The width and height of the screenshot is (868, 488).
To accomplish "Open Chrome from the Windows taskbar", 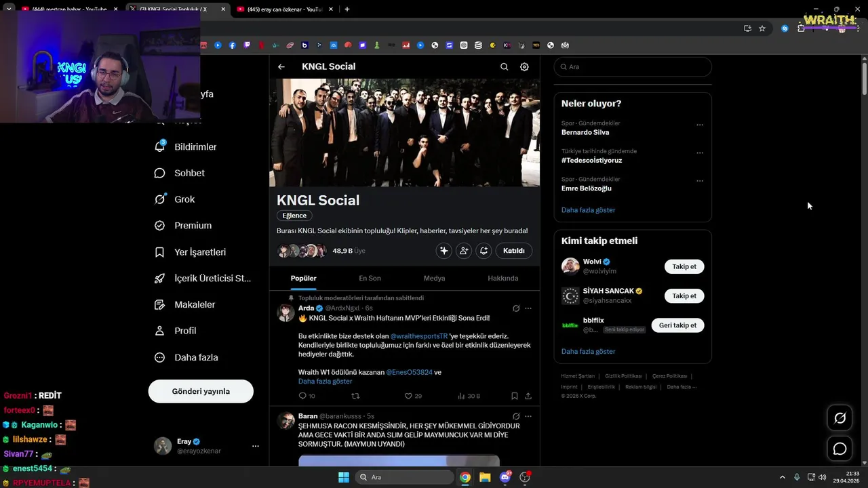I will pos(465,477).
